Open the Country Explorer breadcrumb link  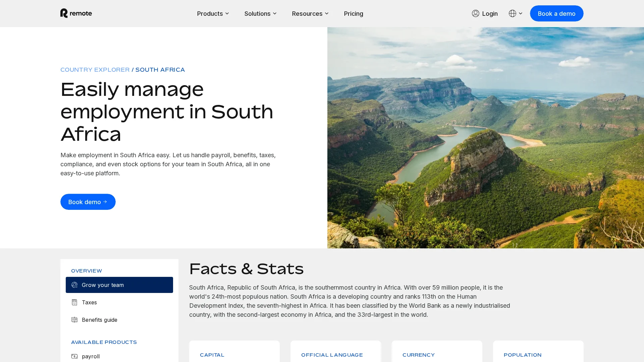(x=95, y=70)
